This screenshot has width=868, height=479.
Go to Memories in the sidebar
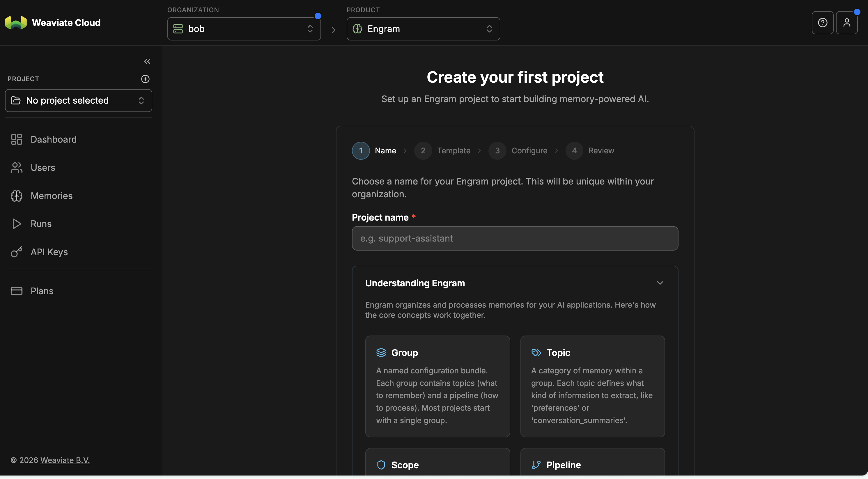79,196
